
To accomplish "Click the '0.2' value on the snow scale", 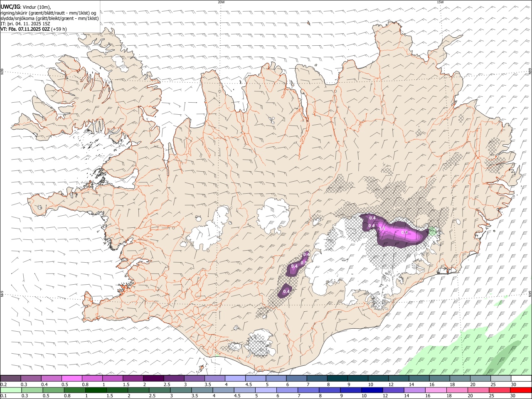I will 3,384.
